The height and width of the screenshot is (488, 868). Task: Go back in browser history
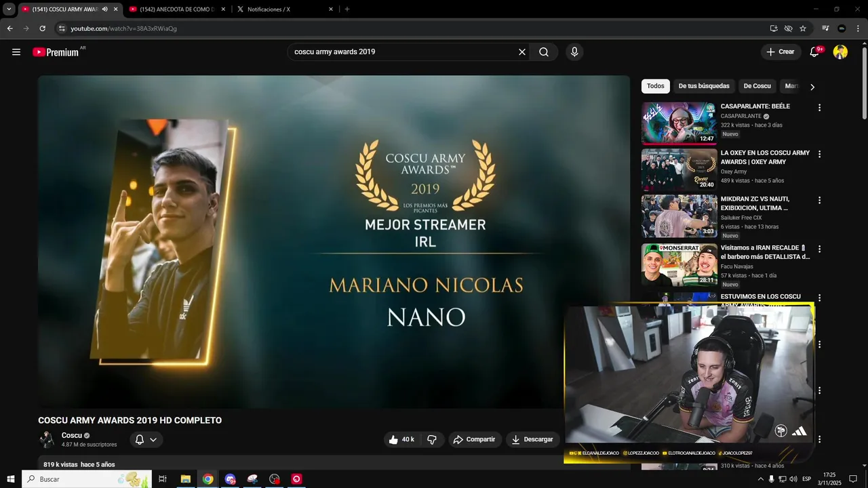point(9,28)
